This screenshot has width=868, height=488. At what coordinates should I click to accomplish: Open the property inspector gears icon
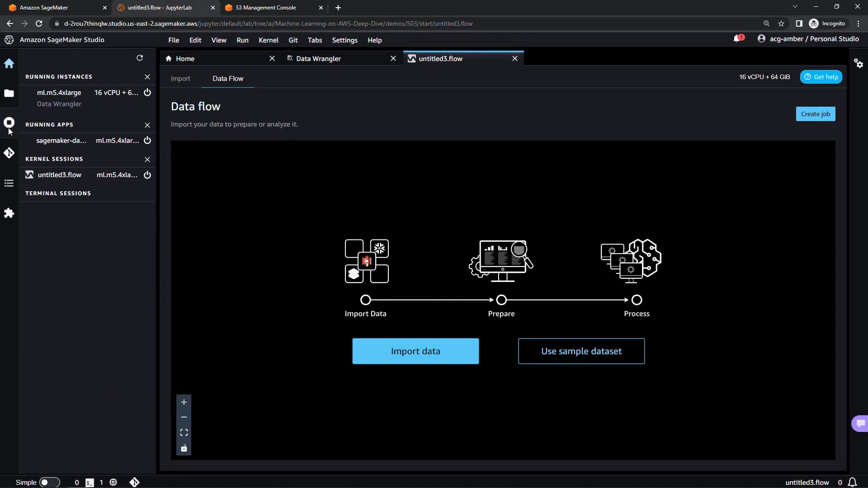[858, 63]
